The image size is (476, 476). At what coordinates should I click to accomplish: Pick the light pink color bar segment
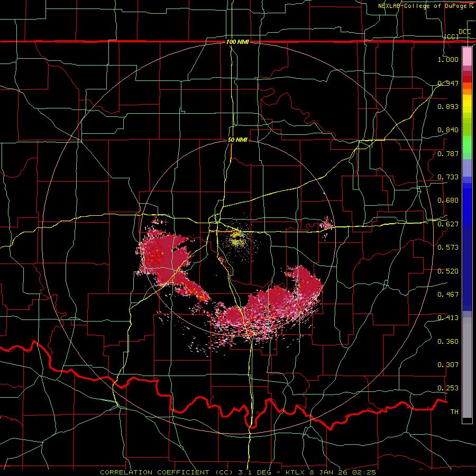467,57
